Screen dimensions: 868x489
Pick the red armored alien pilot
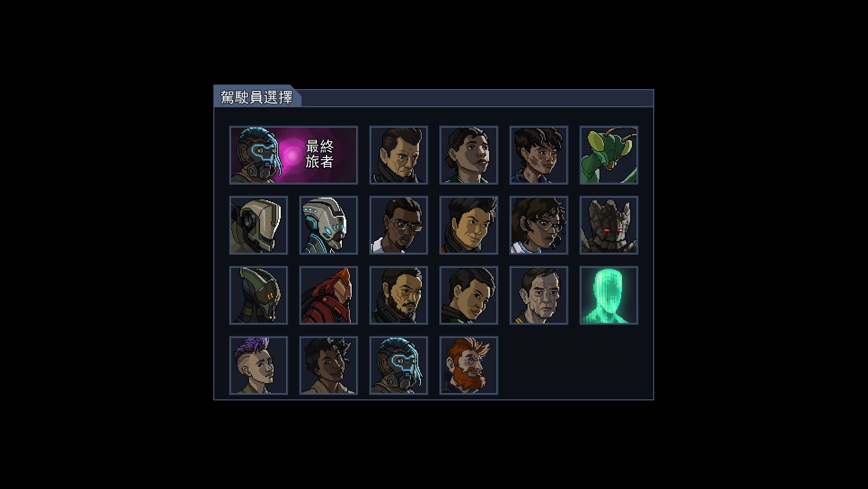pyautogui.click(x=329, y=295)
